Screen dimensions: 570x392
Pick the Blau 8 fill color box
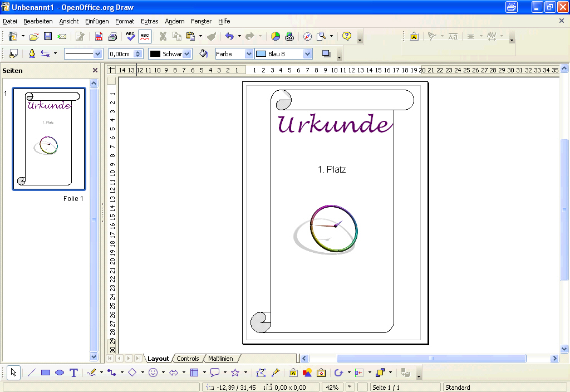pyautogui.click(x=283, y=54)
